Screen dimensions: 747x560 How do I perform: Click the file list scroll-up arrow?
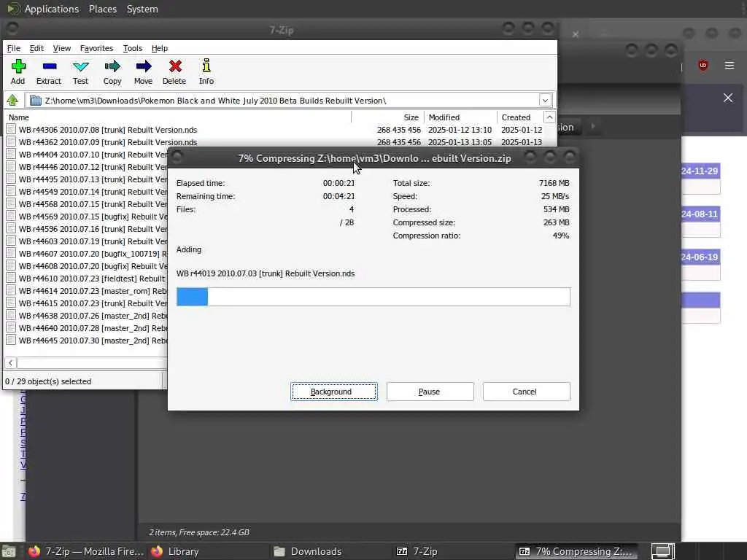point(549,117)
